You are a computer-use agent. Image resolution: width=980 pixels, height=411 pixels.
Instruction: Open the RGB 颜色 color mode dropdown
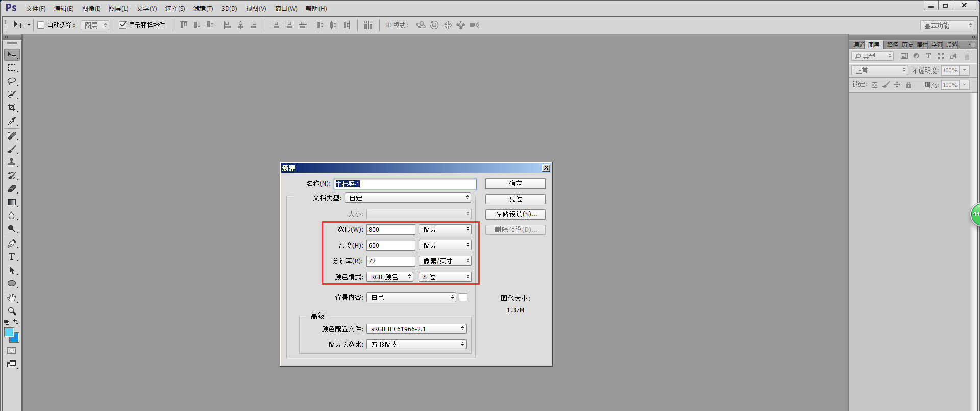[x=389, y=277]
